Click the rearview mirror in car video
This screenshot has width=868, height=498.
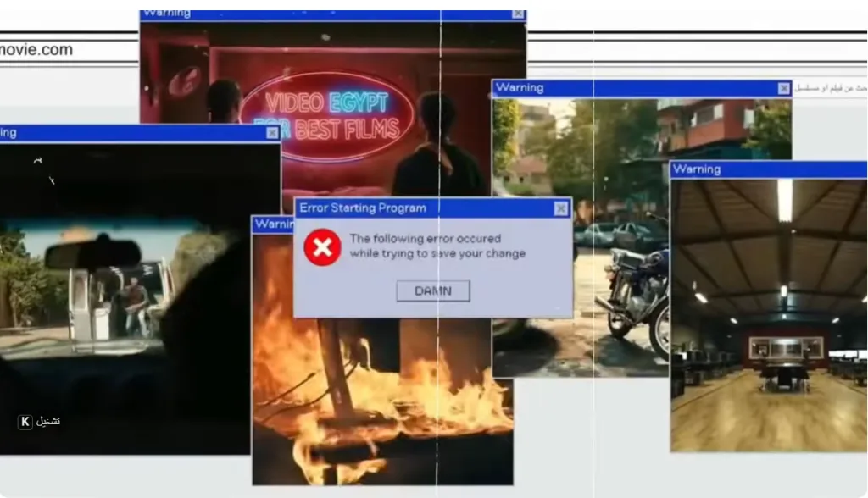click(92, 253)
